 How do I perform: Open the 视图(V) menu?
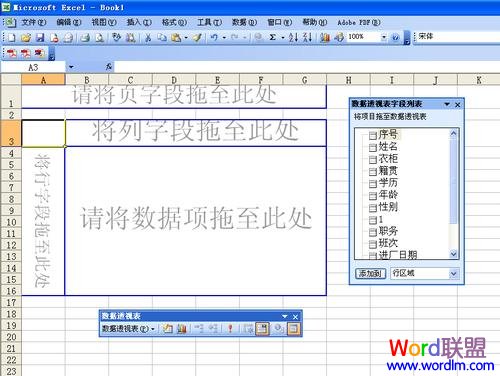(x=104, y=22)
